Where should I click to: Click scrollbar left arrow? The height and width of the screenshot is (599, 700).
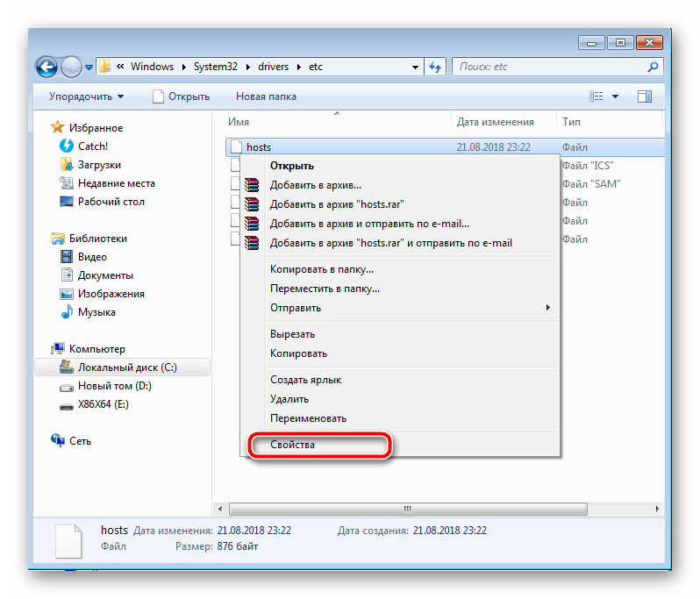click(220, 509)
